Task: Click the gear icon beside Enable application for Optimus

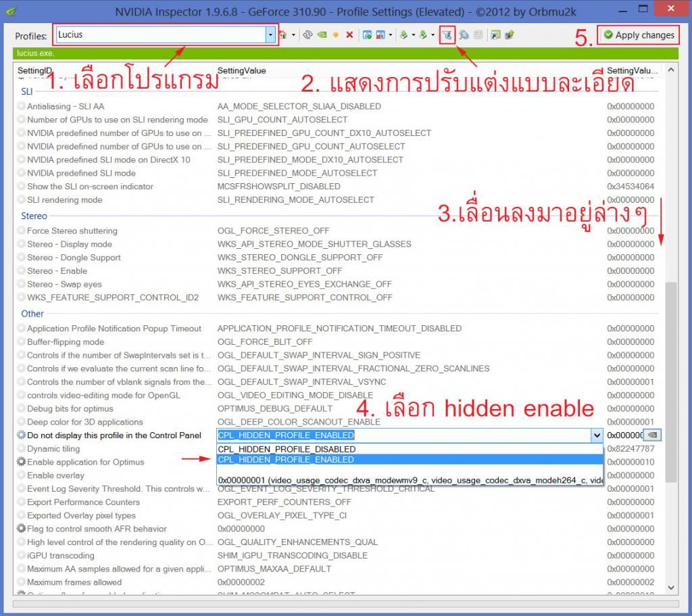Action: click(22, 462)
